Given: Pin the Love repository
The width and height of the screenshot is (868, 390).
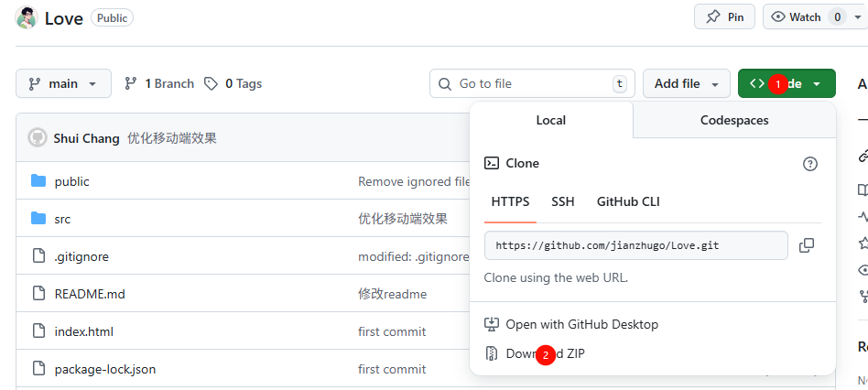Looking at the screenshot, I should pos(724,16).
